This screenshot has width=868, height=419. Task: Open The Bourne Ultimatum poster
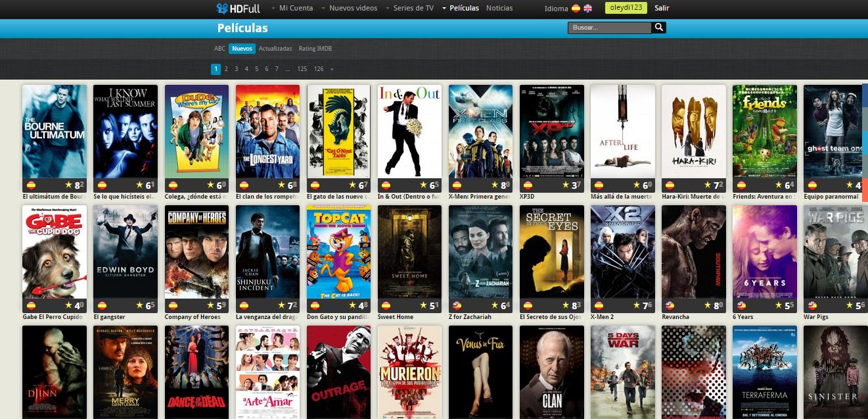click(x=55, y=132)
